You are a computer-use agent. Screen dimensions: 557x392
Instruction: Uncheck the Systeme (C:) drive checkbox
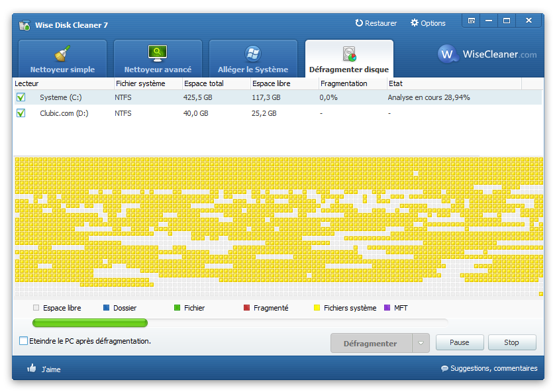click(21, 97)
